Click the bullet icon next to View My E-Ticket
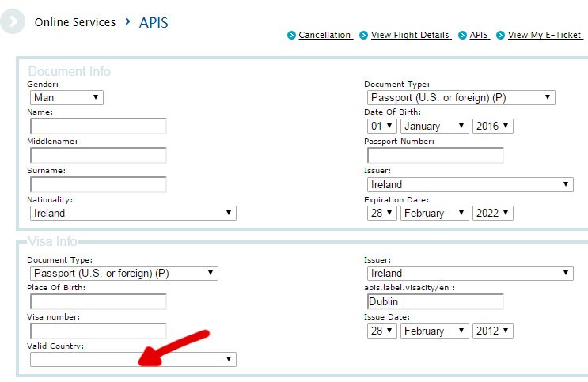588x382 pixels. pyautogui.click(x=500, y=36)
